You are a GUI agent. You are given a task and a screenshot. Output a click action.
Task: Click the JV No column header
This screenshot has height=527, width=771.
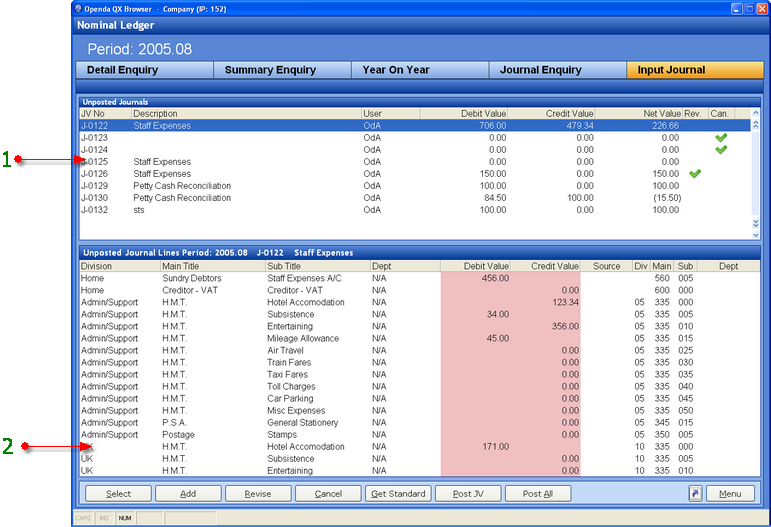point(105,114)
